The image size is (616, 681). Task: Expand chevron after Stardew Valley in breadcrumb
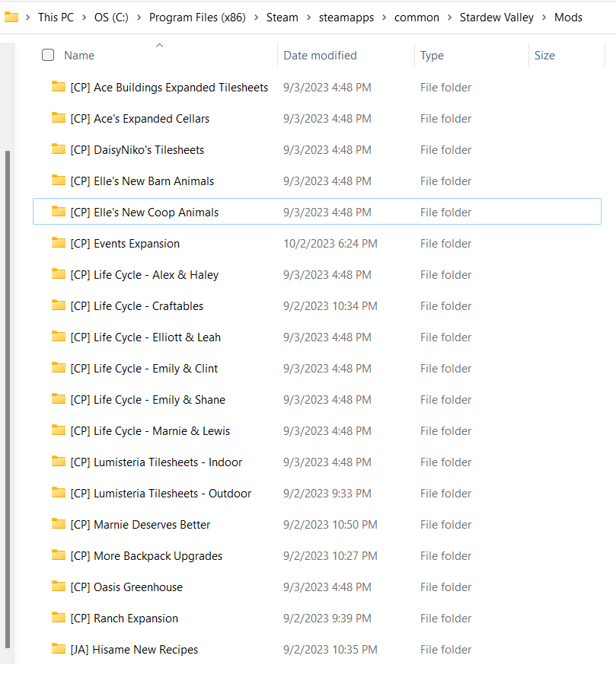544,18
